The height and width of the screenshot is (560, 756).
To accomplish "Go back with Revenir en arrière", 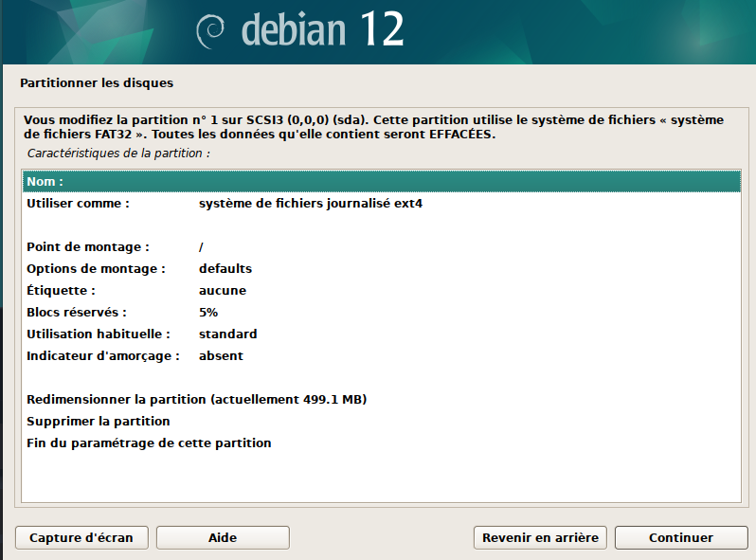I will click(x=540, y=537).
